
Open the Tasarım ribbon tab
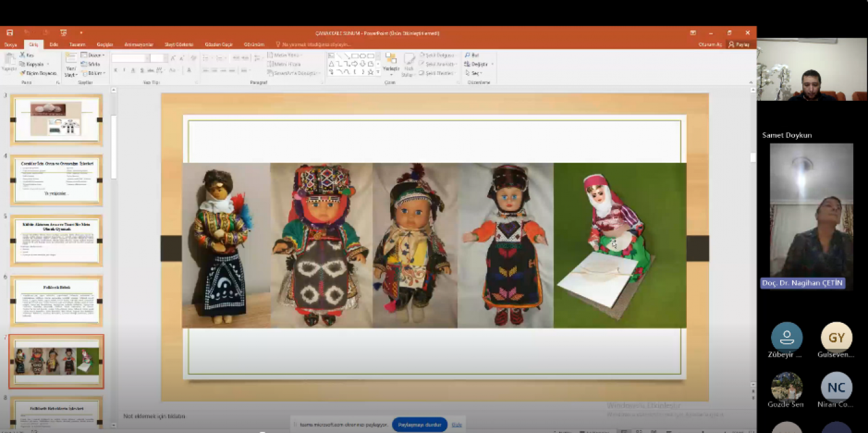77,45
